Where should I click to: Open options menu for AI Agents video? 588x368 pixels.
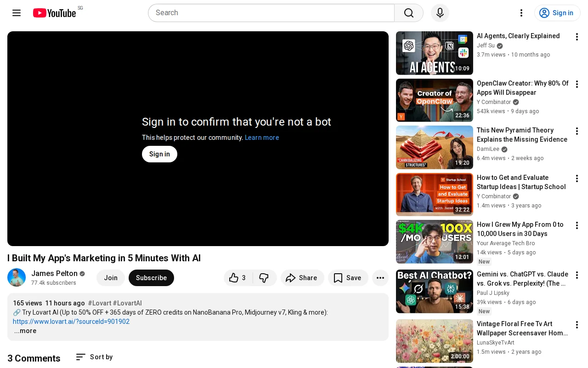[x=577, y=37]
